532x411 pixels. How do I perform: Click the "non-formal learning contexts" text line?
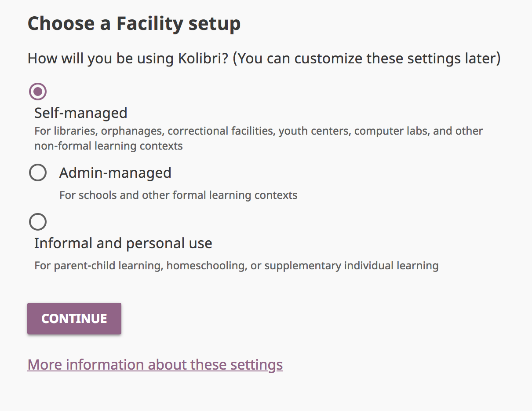coord(108,146)
